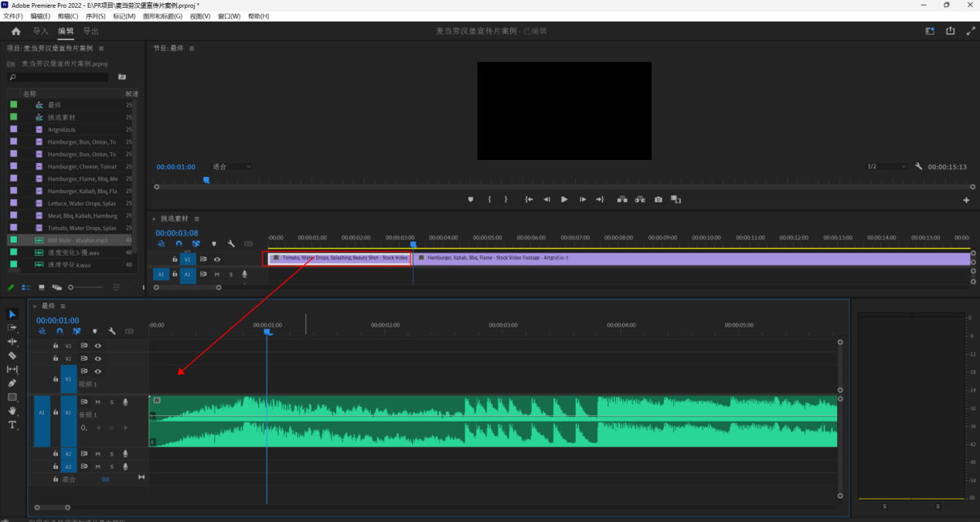
Task: Select the Hand tool
Action: pos(12,411)
